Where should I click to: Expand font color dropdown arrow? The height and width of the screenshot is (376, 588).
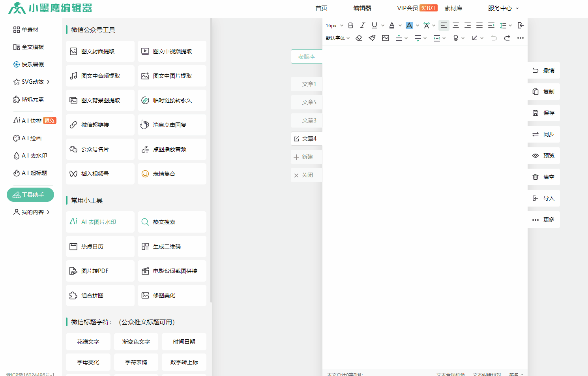(x=400, y=25)
